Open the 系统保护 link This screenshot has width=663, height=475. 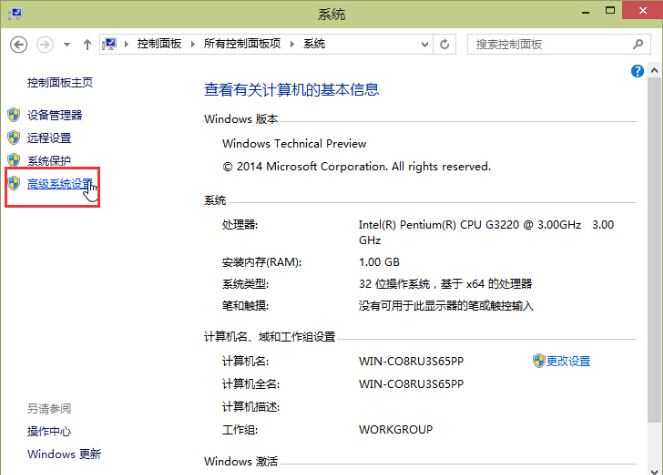coord(49,161)
